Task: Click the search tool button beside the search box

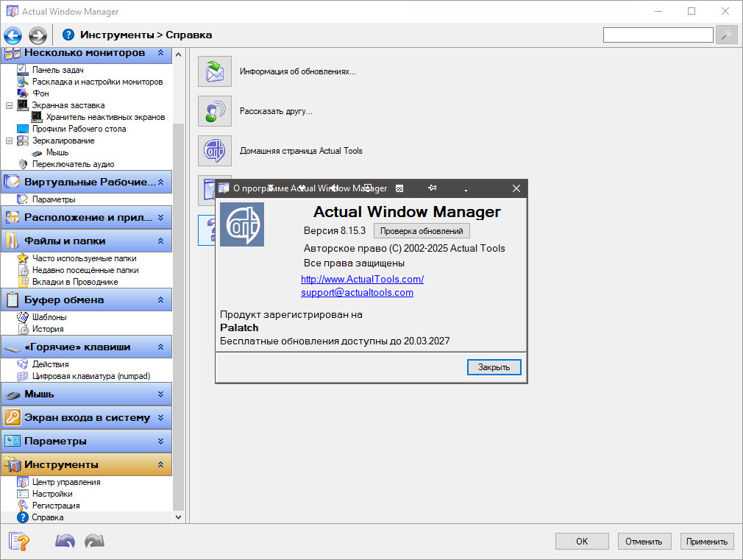Action: pyautogui.click(x=726, y=35)
